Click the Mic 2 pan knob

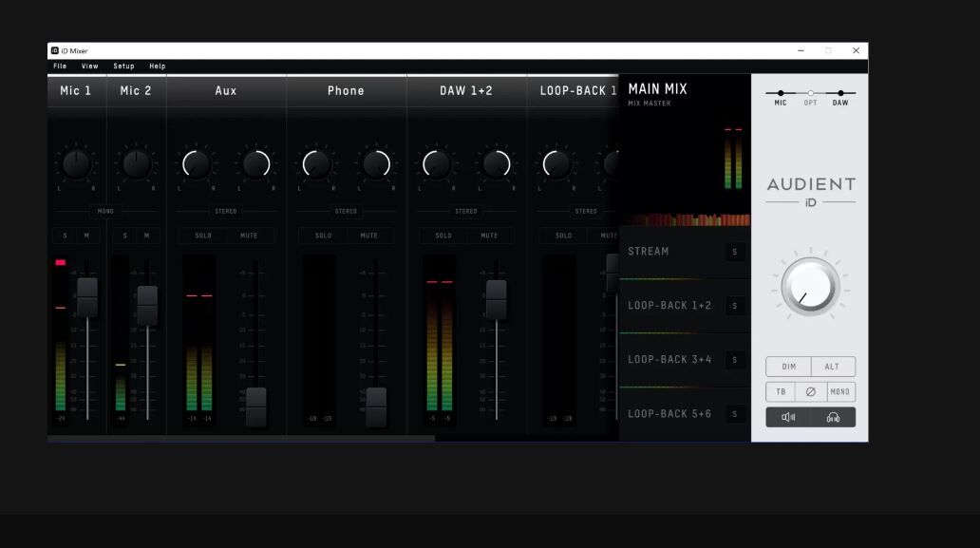[136, 164]
